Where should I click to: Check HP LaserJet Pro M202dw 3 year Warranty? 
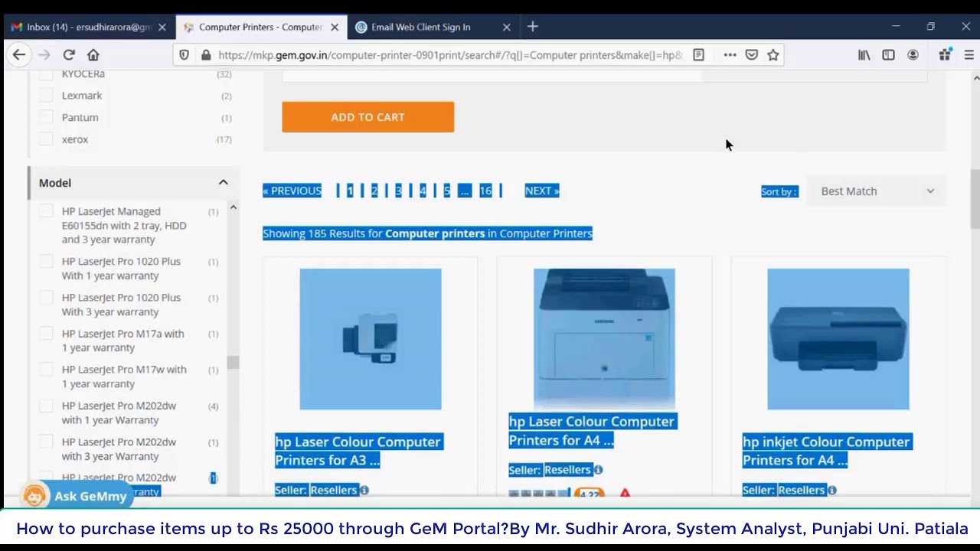[x=47, y=442]
